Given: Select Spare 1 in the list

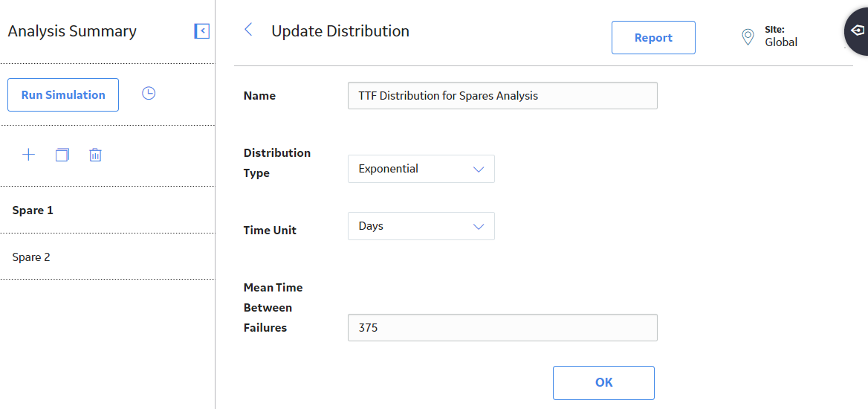Looking at the screenshot, I should (108, 210).
